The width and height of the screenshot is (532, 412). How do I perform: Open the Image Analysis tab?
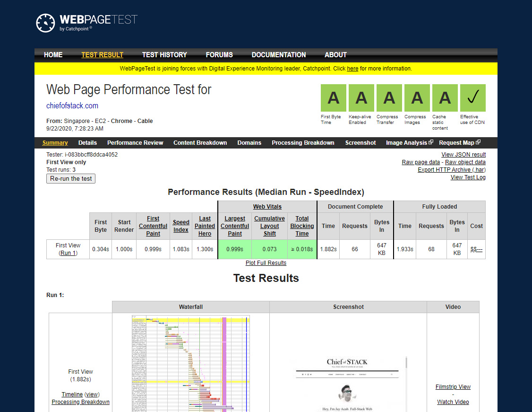(x=406, y=143)
